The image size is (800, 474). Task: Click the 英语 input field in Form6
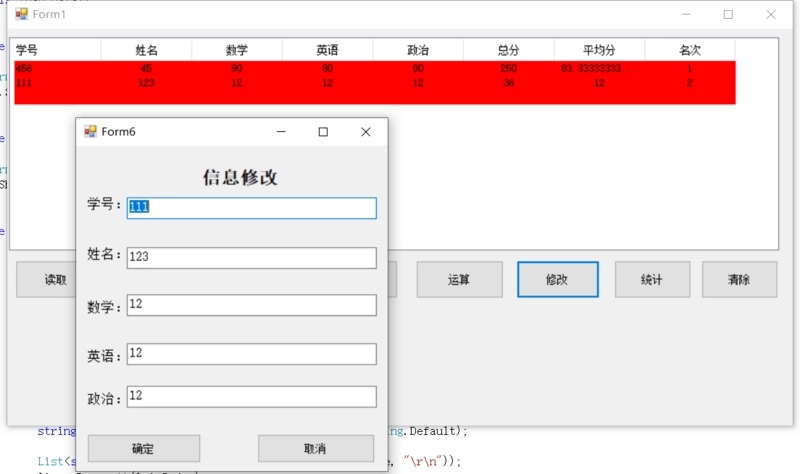252,354
